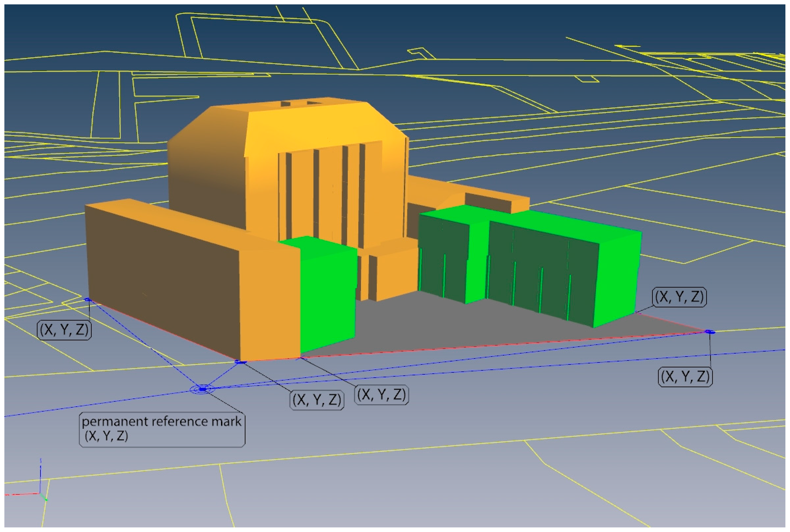Click the permanent reference mark label box

pos(162,430)
